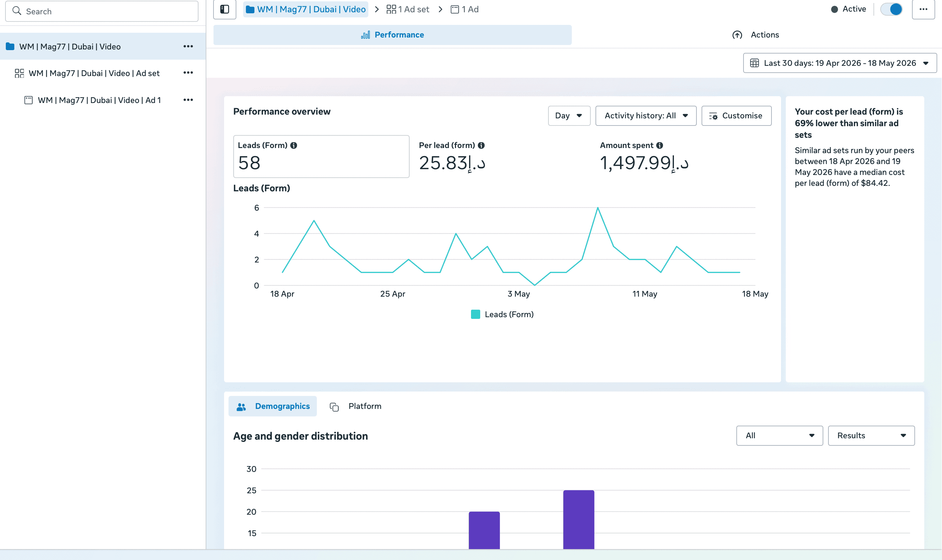Screen dimensions: 942x560
Task: Open the top-right ellipsis menu
Action: coord(923,9)
